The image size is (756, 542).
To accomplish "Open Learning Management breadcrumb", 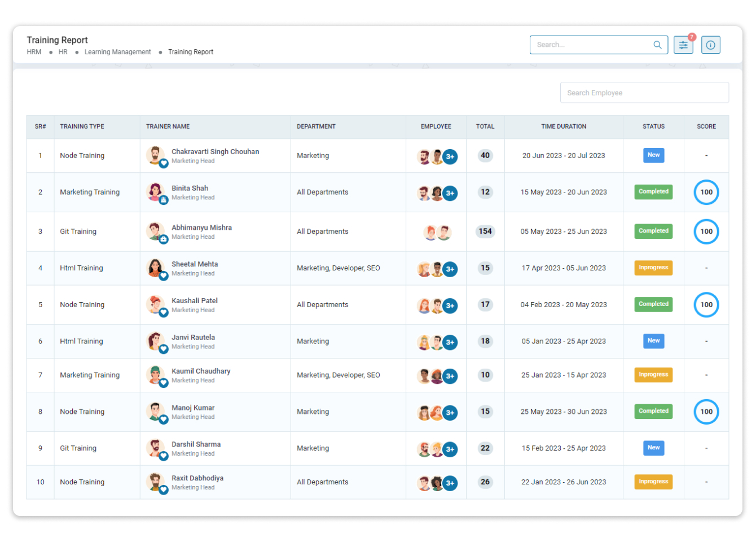I will pyautogui.click(x=117, y=52).
